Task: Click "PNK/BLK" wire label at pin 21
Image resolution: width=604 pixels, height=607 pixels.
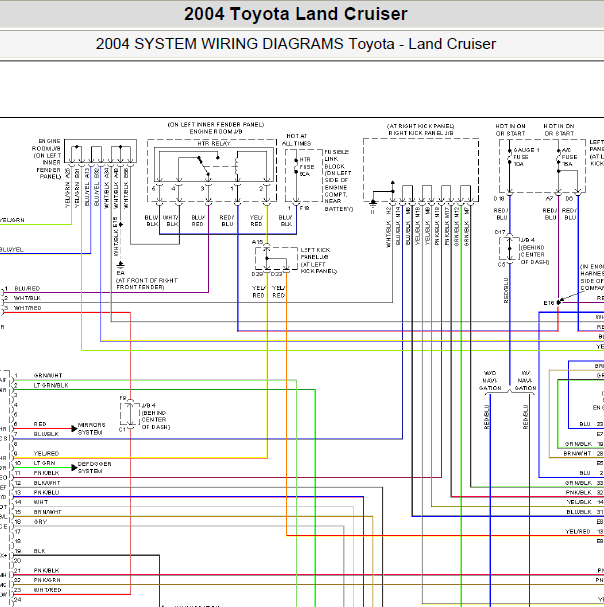Action: click(x=46, y=570)
